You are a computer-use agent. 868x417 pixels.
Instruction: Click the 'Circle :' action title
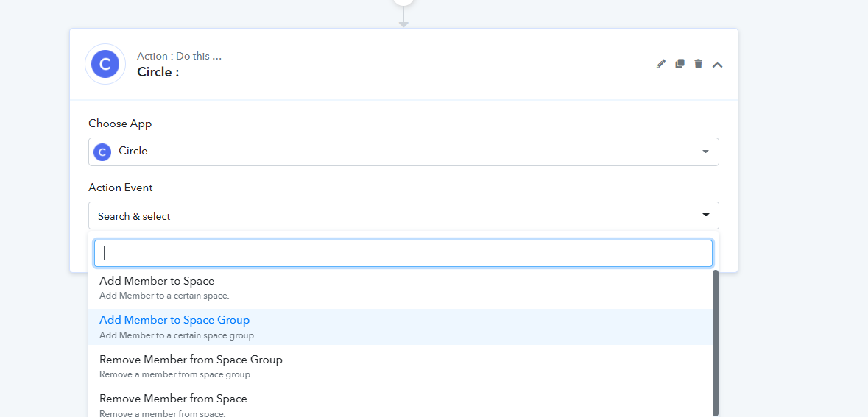[158, 72]
